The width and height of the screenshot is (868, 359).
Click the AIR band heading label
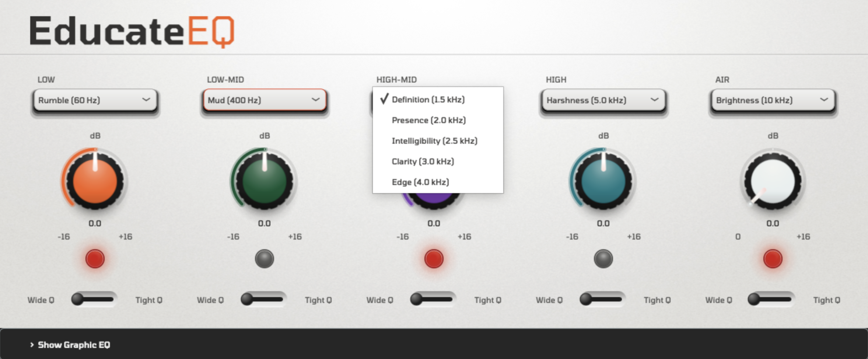(722, 80)
